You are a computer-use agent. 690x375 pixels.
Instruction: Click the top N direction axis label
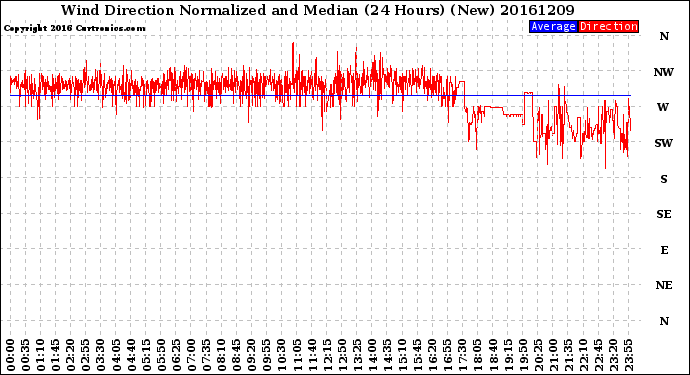(664, 37)
